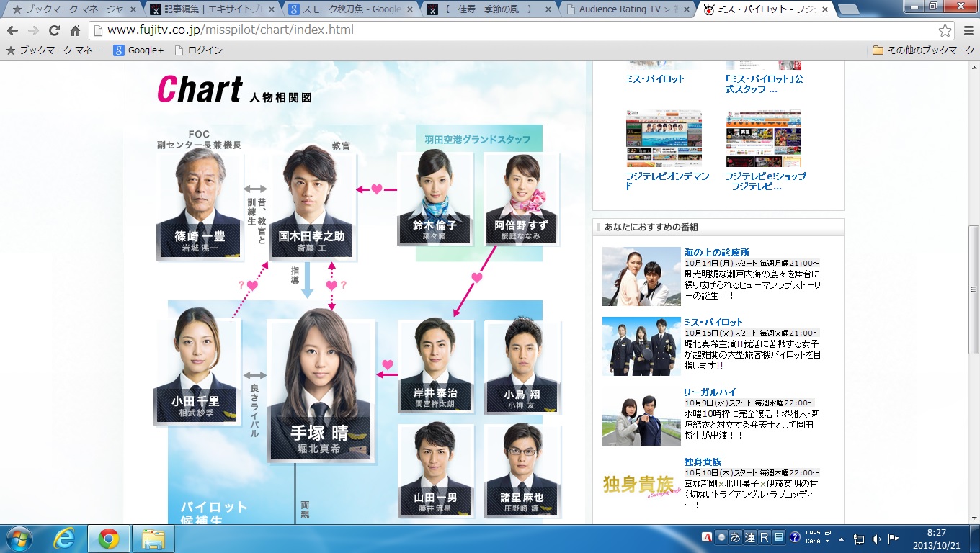Open the フジテレビオンデマンド thumbnail

pyautogui.click(x=664, y=138)
